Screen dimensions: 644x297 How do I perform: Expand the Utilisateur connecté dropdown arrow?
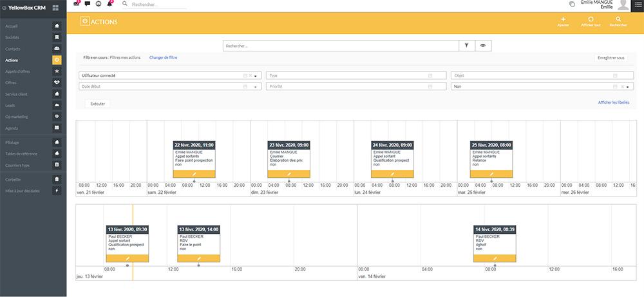pos(256,76)
